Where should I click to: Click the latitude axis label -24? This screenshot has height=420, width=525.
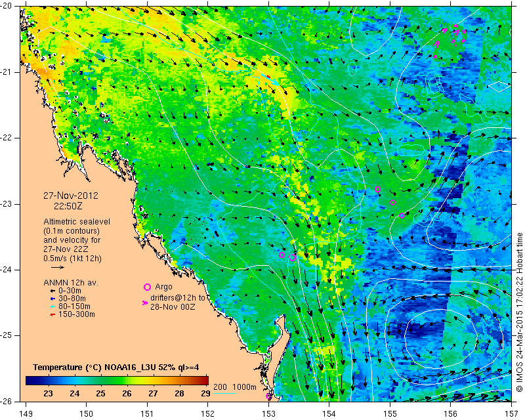tap(7, 270)
